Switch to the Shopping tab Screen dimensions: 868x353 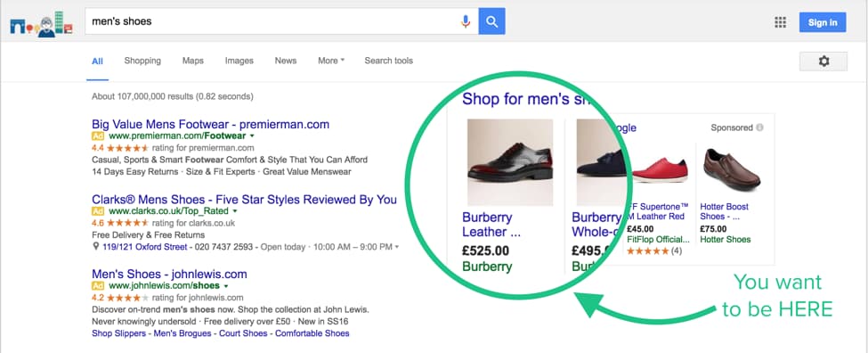[x=142, y=61]
